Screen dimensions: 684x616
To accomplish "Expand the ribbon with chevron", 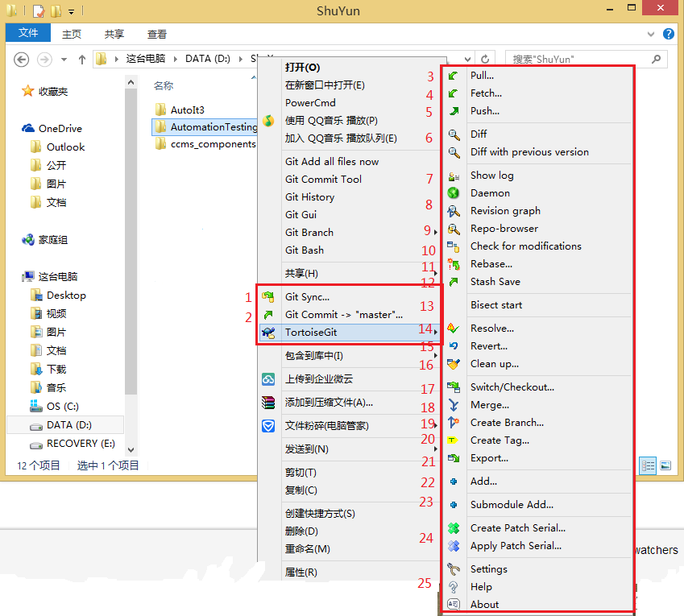I will tap(651, 34).
